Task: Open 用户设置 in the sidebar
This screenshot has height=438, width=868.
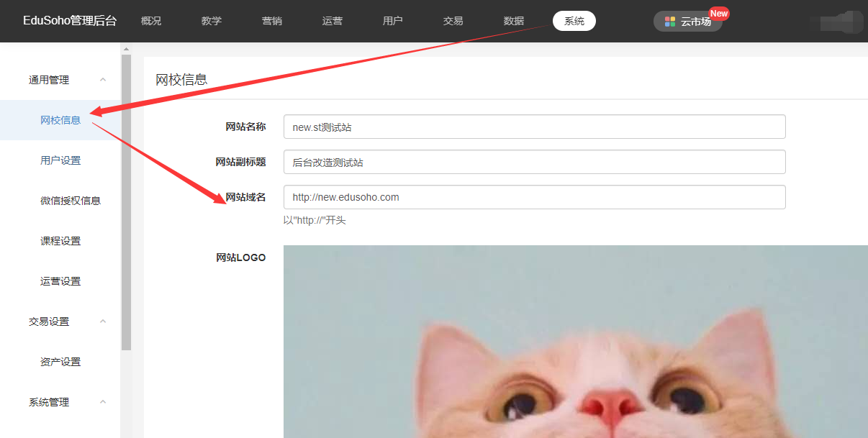Action: coord(60,160)
